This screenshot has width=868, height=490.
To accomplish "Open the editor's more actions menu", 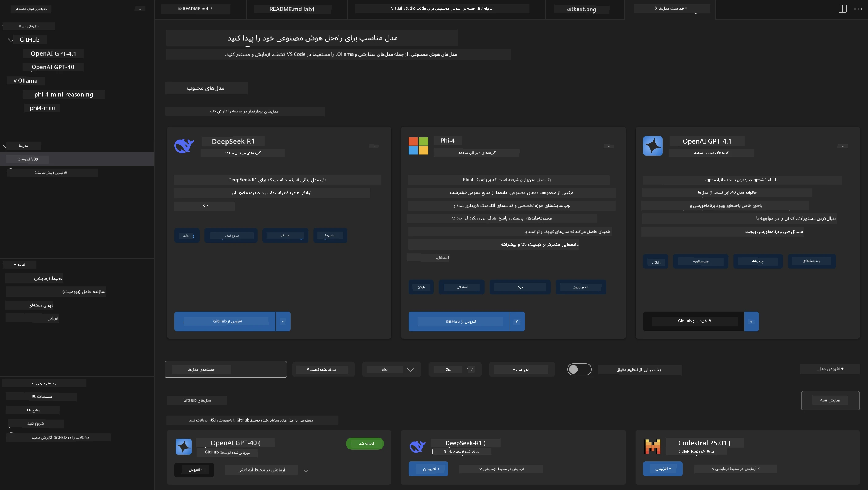I will click(x=858, y=9).
